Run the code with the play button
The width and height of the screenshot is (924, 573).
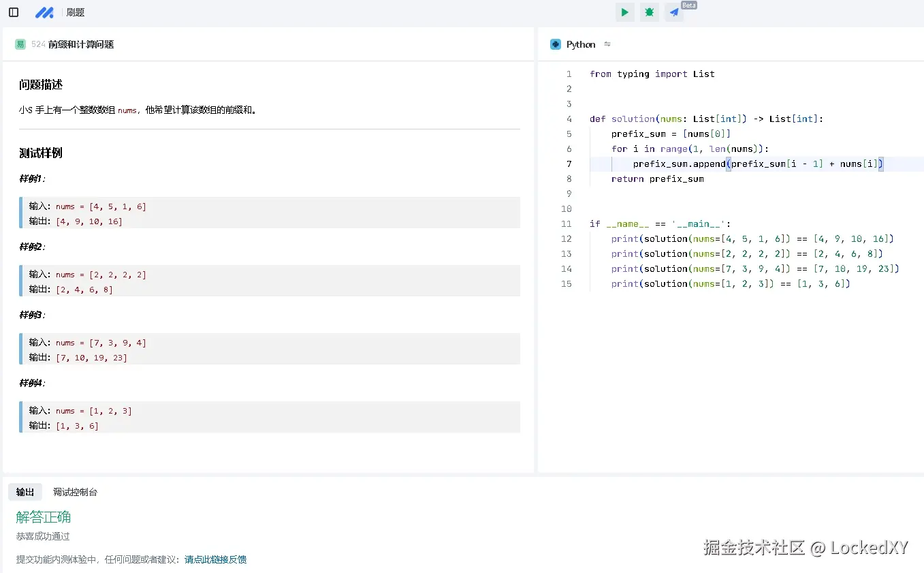(x=624, y=12)
